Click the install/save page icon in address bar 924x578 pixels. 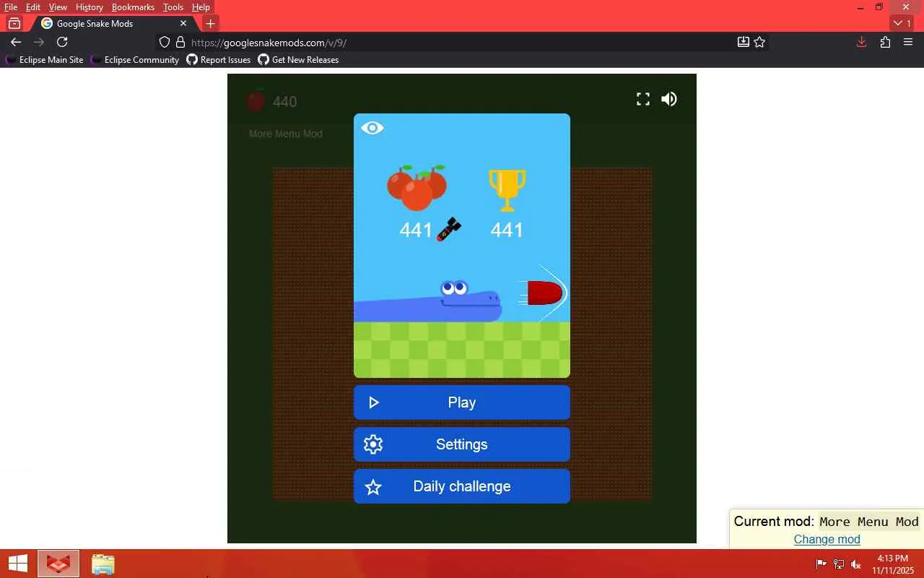click(x=743, y=42)
